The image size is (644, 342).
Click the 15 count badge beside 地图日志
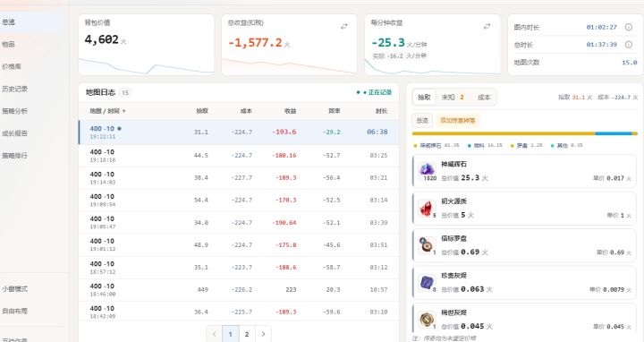[x=125, y=93]
